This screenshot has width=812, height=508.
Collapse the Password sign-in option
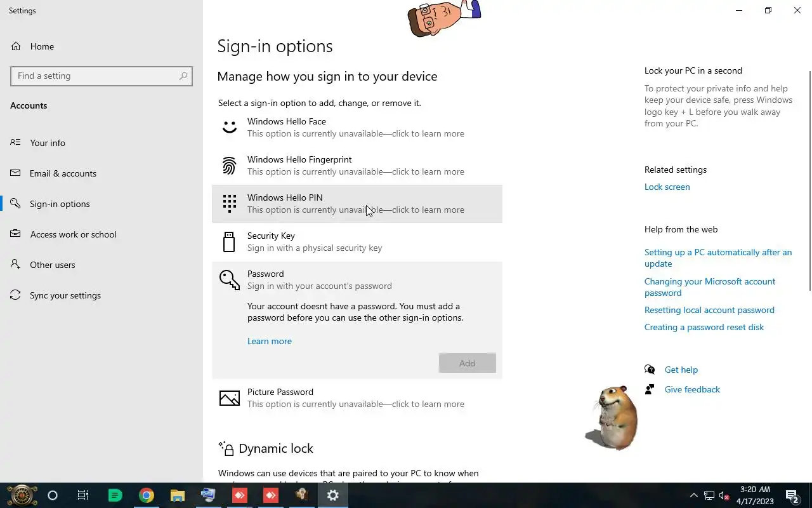(357, 280)
